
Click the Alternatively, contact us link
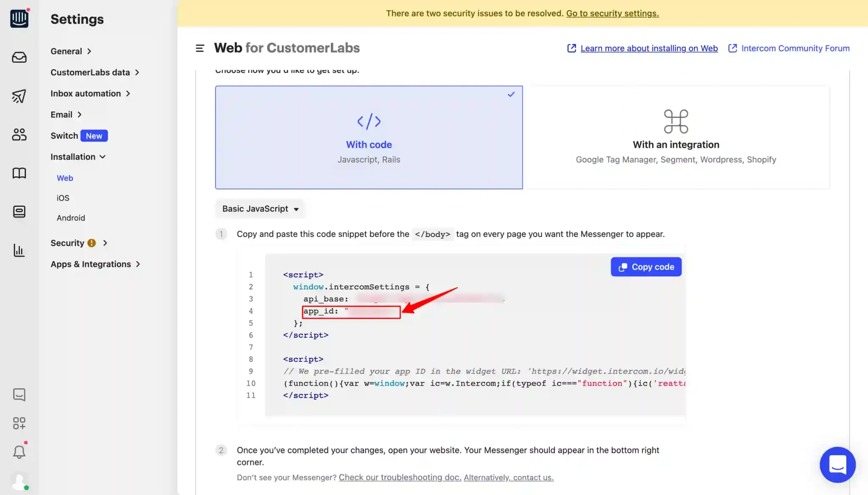pos(509,478)
